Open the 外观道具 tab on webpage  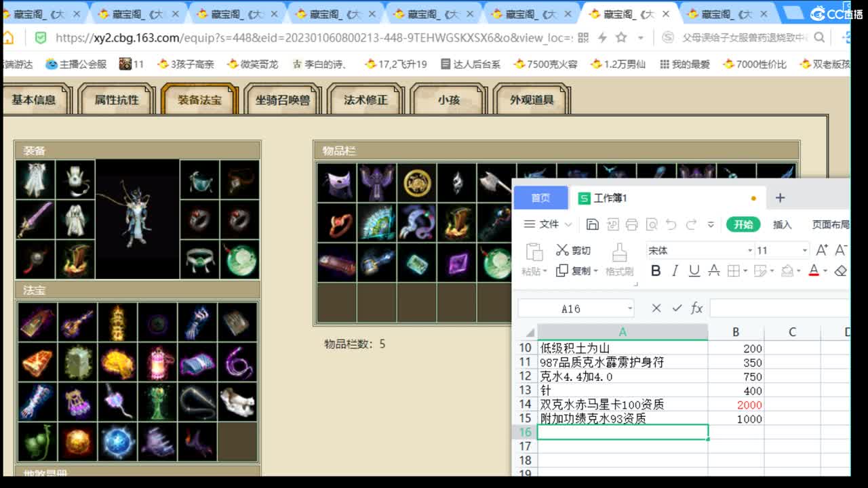point(532,100)
